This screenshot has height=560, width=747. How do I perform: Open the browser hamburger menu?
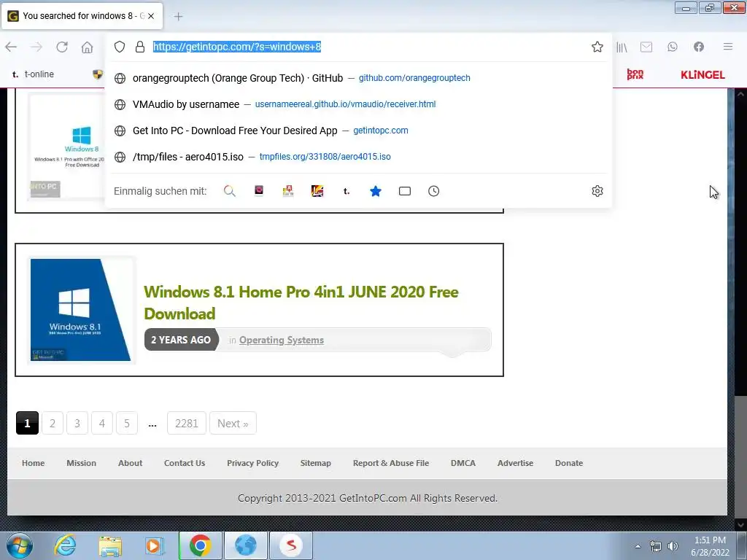click(728, 47)
